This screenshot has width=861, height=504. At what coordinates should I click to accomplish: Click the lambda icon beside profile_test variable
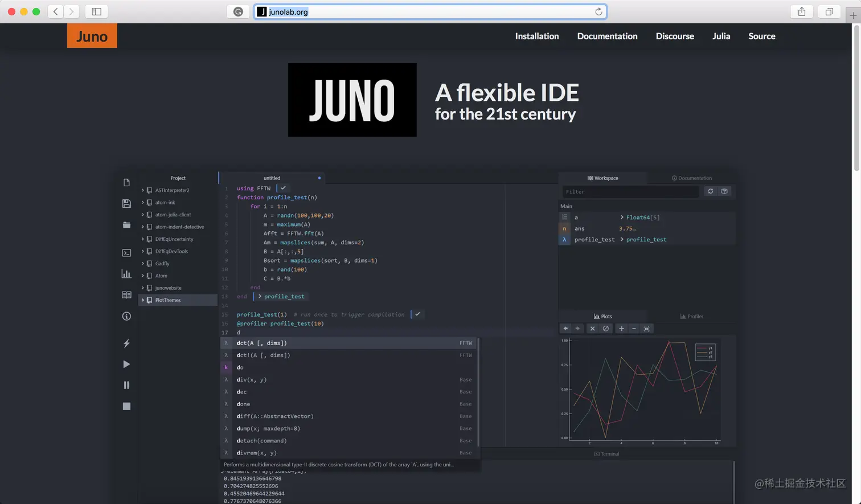point(564,240)
